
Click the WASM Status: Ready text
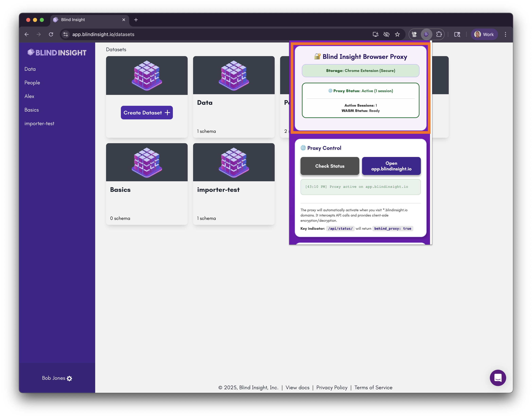click(x=361, y=111)
